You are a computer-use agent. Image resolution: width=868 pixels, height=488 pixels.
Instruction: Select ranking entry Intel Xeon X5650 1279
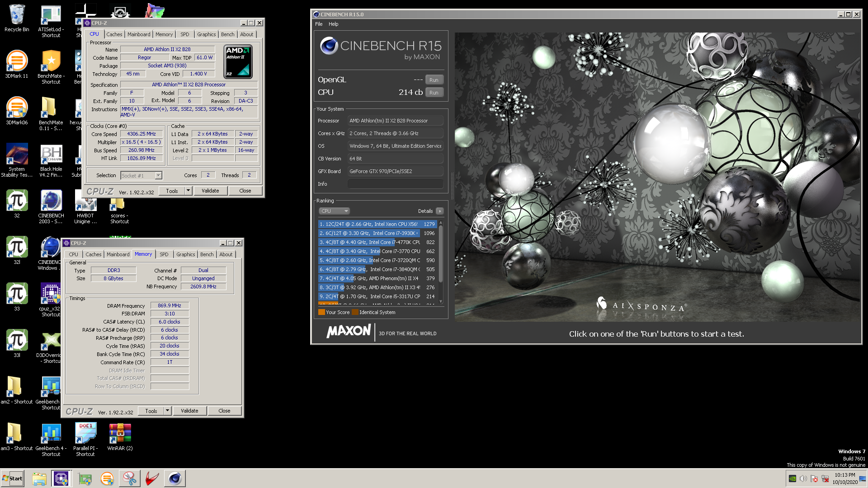pyautogui.click(x=377, y=224)
